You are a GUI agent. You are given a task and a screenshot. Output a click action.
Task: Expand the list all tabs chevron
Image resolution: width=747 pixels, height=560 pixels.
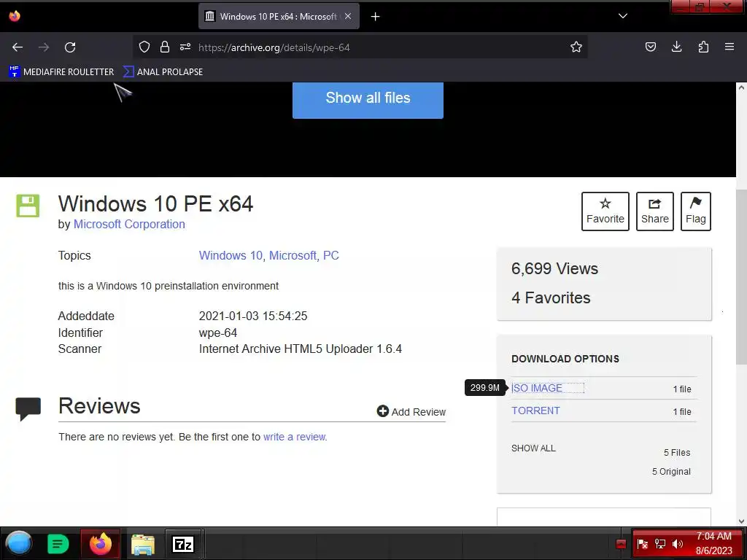coord(623,16)
